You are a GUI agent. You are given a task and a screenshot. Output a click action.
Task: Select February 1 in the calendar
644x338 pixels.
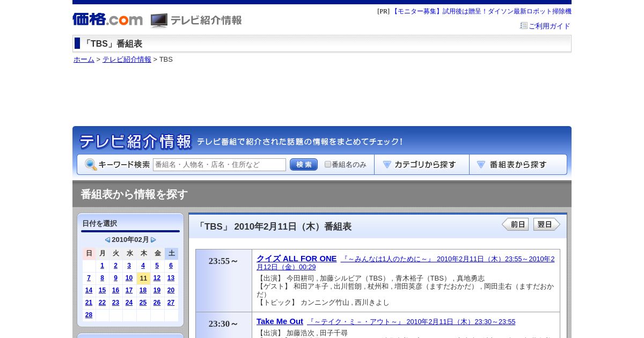(103, 266)
